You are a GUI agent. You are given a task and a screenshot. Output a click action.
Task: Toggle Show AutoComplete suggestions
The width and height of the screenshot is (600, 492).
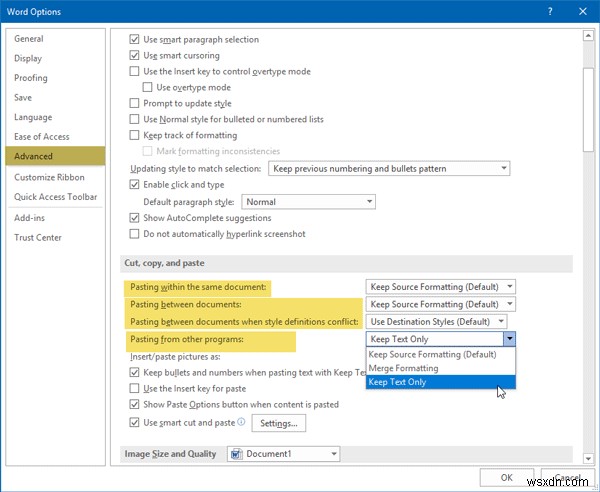click(134, 218)
